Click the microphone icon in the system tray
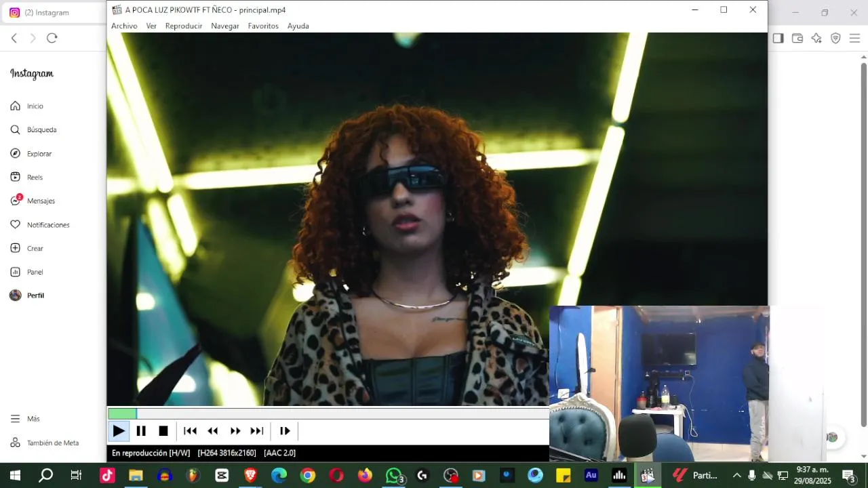 pyautogui.click(x=752, y=476)
